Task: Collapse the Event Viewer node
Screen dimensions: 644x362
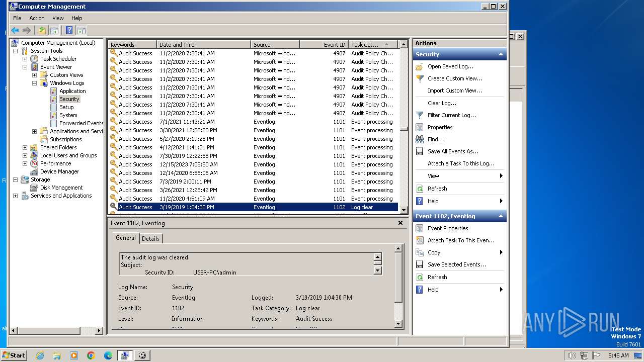Action: pyautogui.click(x=25, y=67)
